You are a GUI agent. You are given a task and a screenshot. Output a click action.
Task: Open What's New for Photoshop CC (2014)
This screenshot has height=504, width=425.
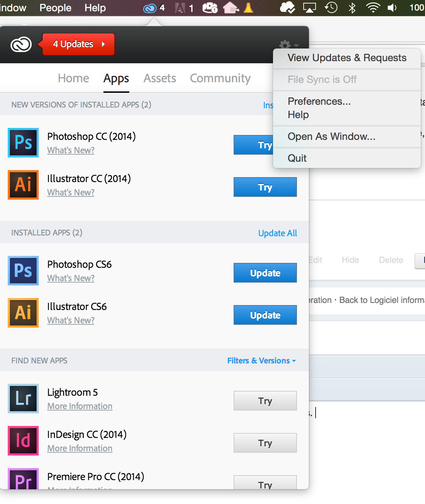pyautogui.click(x=71, y=150)
